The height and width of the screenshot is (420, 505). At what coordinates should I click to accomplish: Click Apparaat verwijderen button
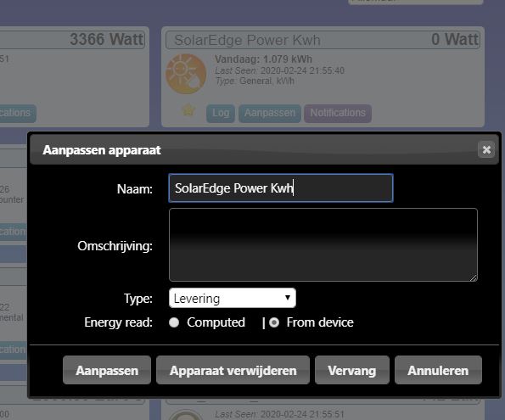(233, 370)
